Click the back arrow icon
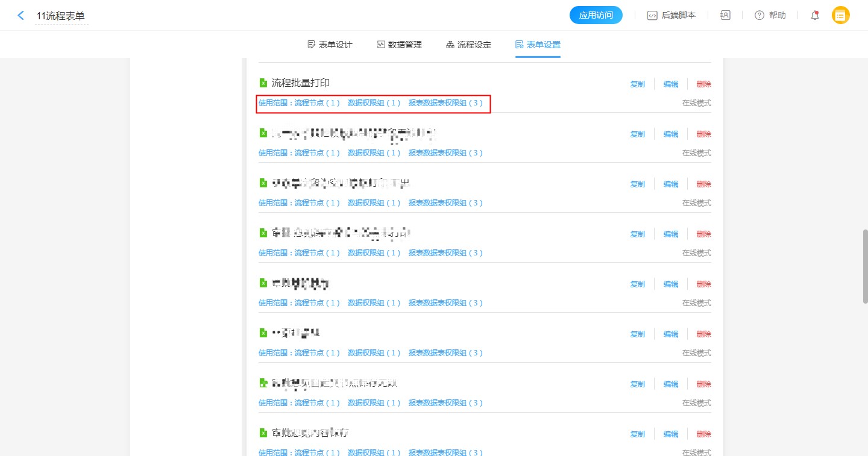Image resolution: width=868 pixels, height=456 pixels. point(20,16)
